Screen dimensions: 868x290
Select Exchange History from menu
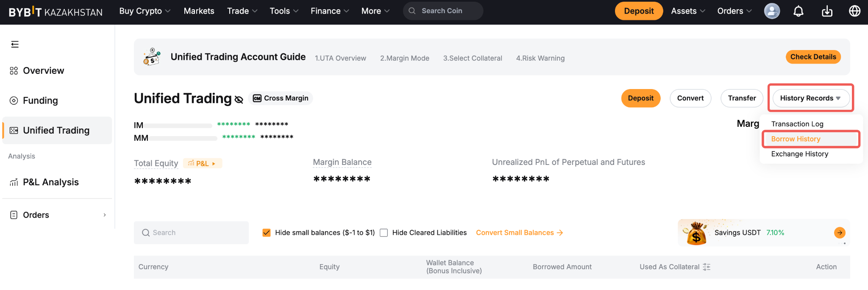point(800,154)
